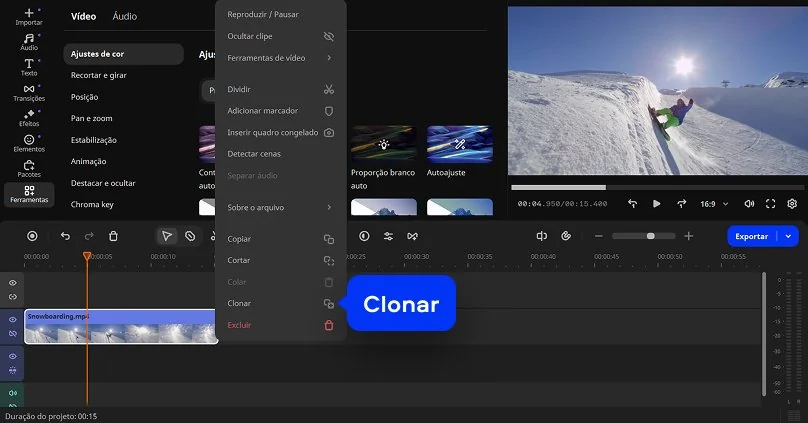808x423 pixels.
Task: Select the blade cut tool in timeline toolbar
Action: 189,236
